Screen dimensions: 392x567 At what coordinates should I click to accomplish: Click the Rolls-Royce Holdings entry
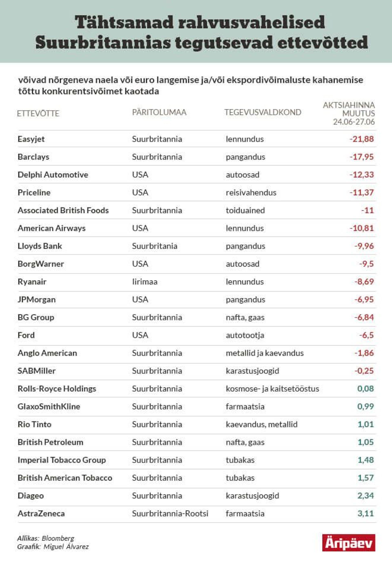coord(57,389)
